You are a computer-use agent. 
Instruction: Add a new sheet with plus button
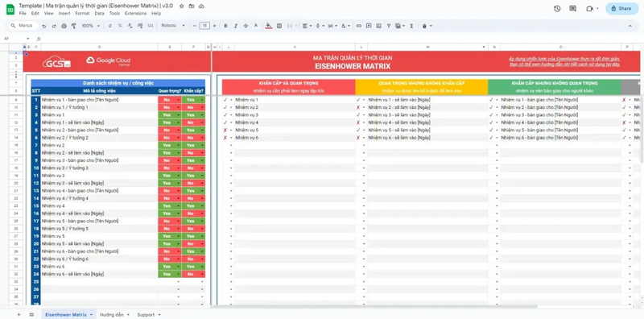19,315
